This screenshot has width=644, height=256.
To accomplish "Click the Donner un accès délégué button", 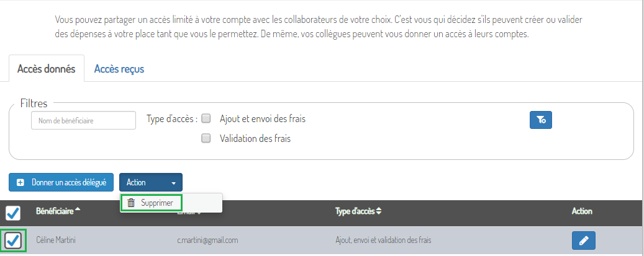I will click(61, 182).
